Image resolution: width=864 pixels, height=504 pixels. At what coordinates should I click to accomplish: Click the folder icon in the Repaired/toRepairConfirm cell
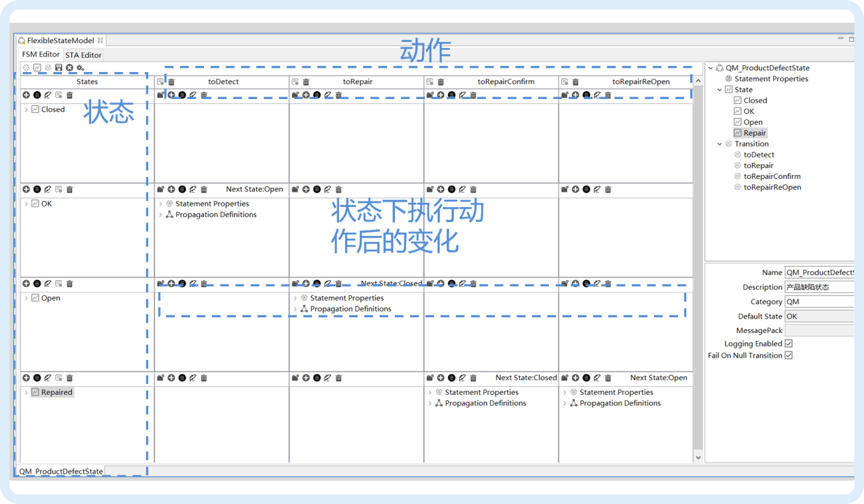click(430, 378)
